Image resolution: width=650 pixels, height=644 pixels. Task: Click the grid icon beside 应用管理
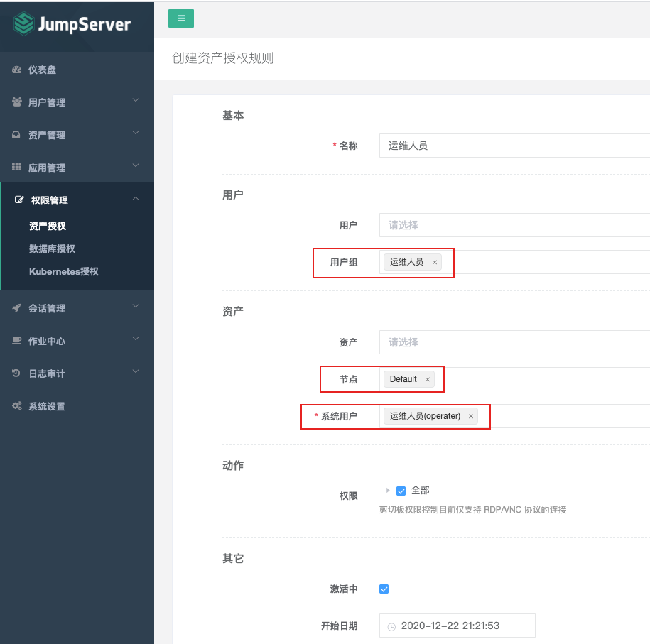coord(16,167)
